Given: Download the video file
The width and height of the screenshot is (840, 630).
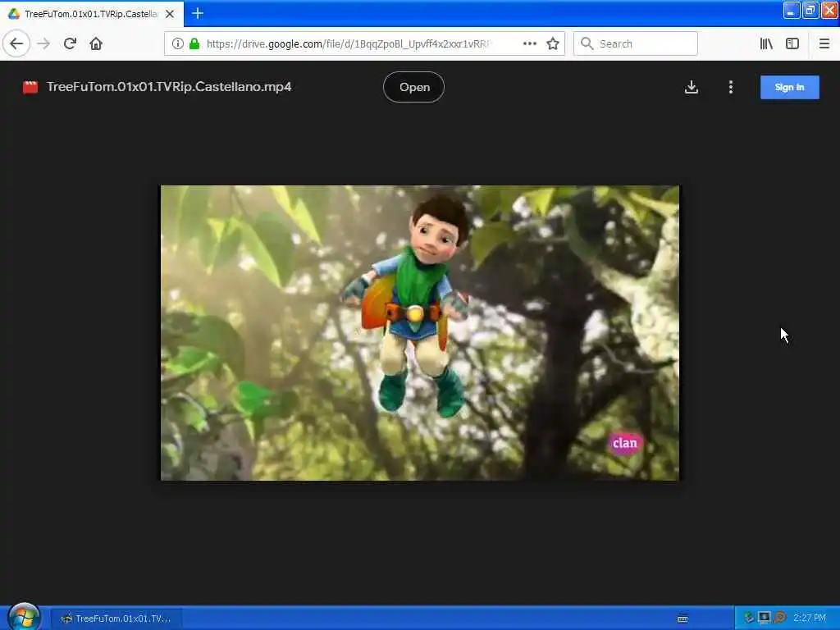Looking at the screenshot, I should click(691, 87).
